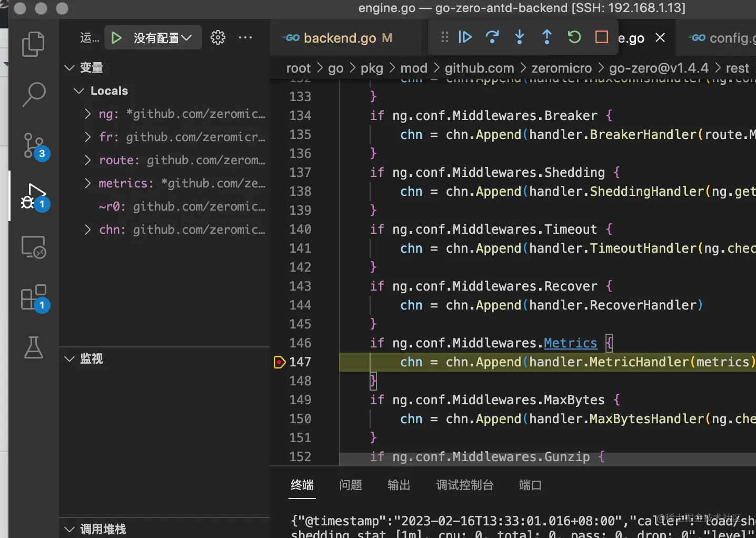
Task: Select the 端口 ports panel tab
Action: [x=530, y=485]
